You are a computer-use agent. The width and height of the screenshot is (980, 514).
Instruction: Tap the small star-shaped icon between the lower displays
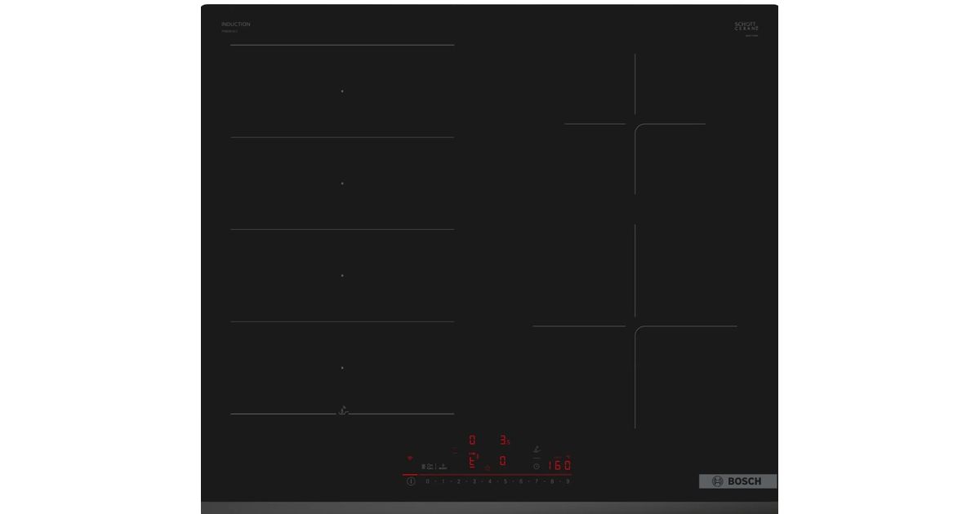point(488,467)
